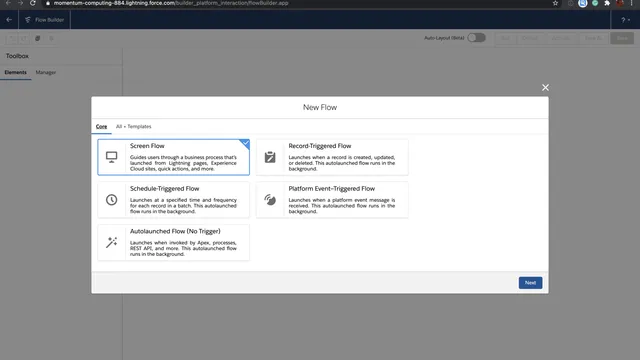Click the Next button
Viewport: 640px width, 360px height.
pyautogui.click(x=530, y=283)
